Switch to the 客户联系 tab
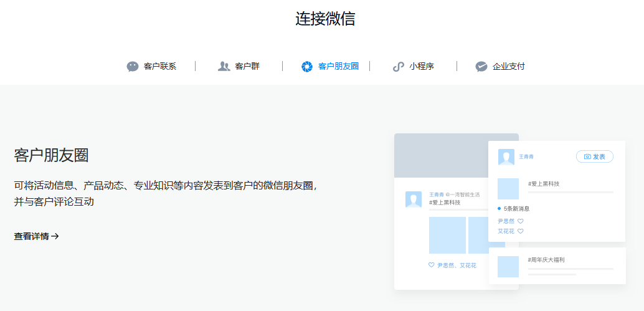This screenshot has width=644, height=311. pyautogui.click(x=151, y=66)
